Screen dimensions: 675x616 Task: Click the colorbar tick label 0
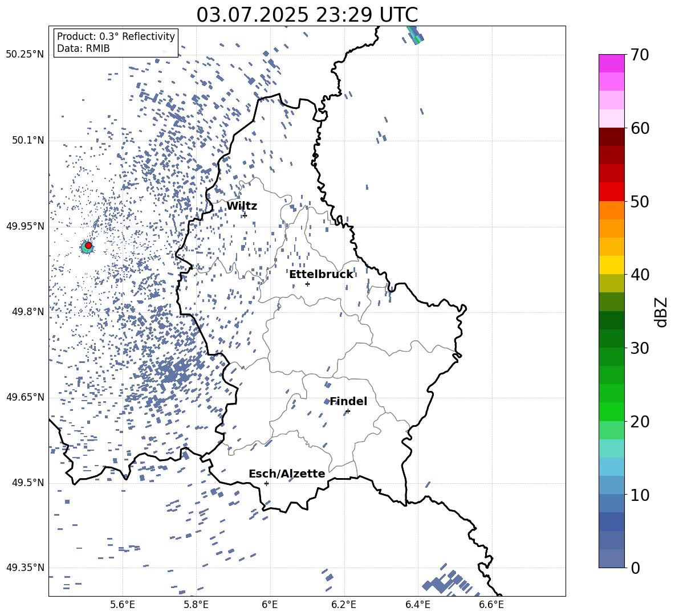pyautogui.click(x=635, y=568)
